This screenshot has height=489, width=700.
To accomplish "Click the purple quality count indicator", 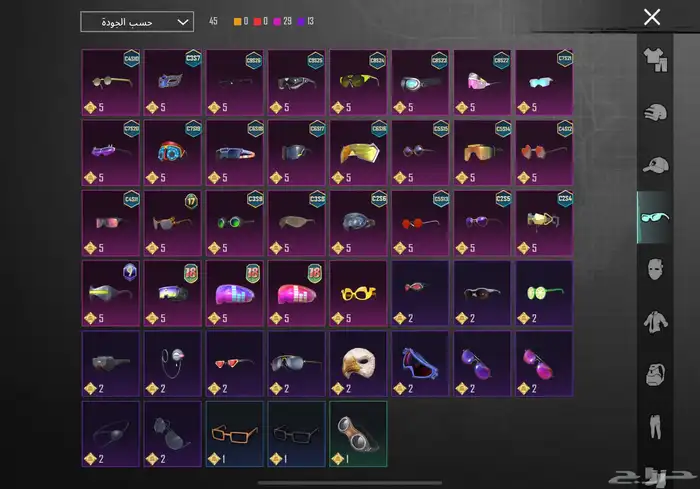I will [x=304, y=21].
